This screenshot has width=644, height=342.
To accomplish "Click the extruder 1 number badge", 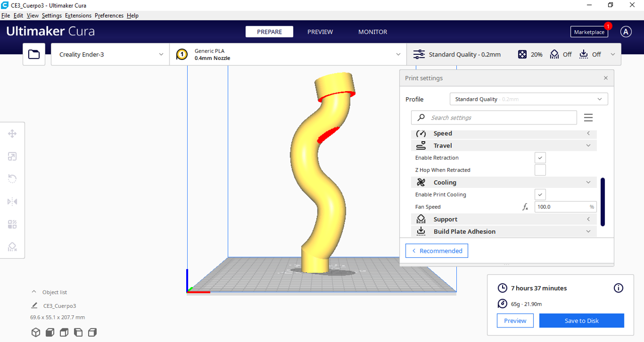I will point(182,54).
